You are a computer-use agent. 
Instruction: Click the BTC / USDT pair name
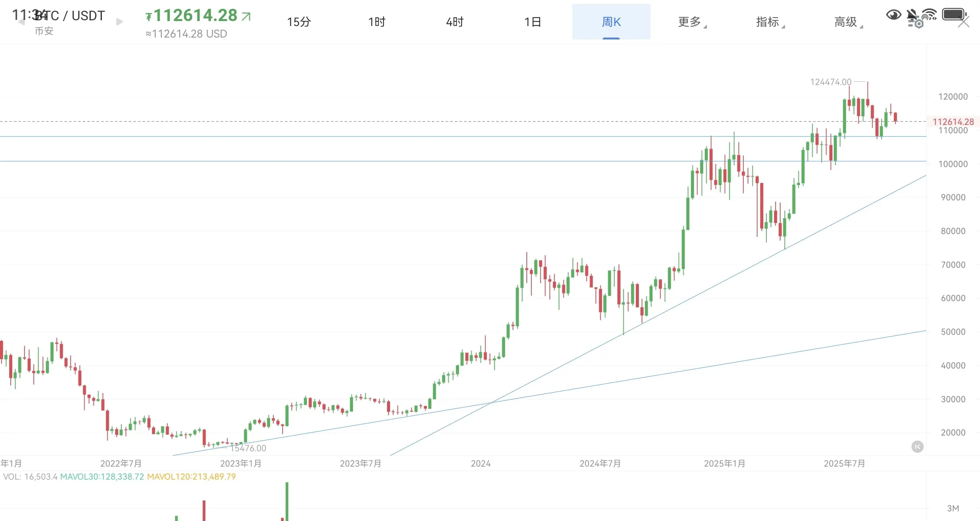[x=70, y=16]
